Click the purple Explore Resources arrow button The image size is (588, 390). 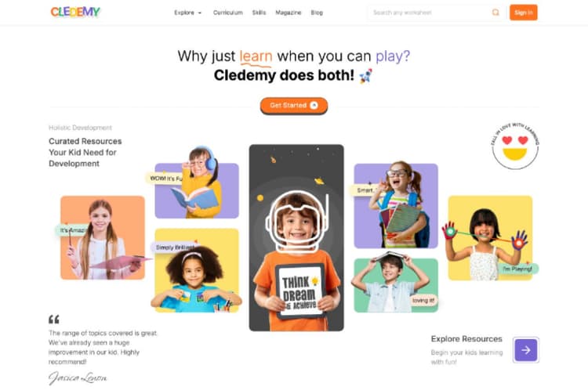[x=526, y=350]
